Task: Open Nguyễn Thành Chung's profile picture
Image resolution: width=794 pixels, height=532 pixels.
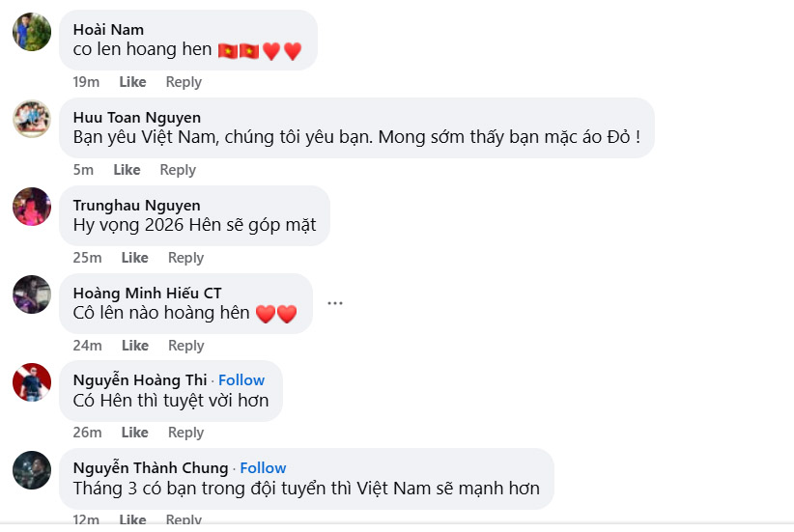Action: click(32, 470)
